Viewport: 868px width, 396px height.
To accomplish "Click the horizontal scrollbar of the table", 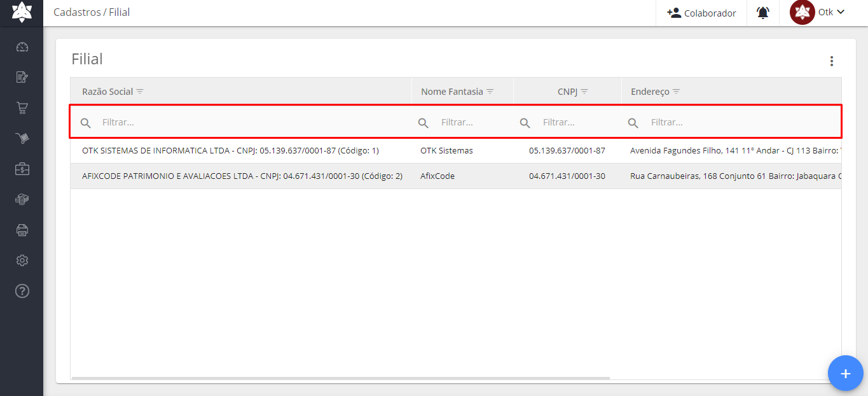I will [x=340, y=378].
